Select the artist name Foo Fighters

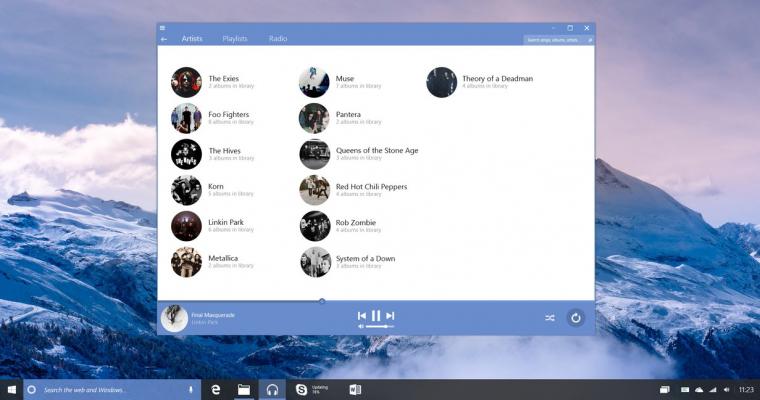[x=228, y=114]
